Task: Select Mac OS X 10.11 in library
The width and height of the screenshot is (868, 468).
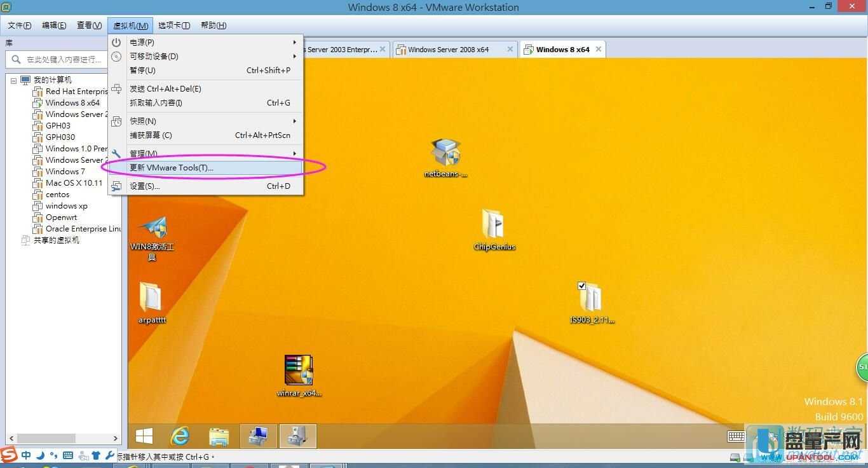Action: click(x=74, y=183)
